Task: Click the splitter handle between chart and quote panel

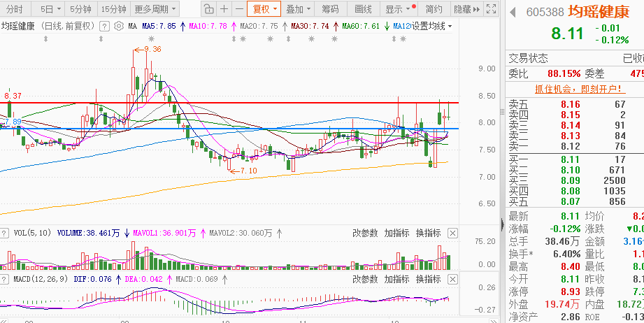Action: click(502, 112)
